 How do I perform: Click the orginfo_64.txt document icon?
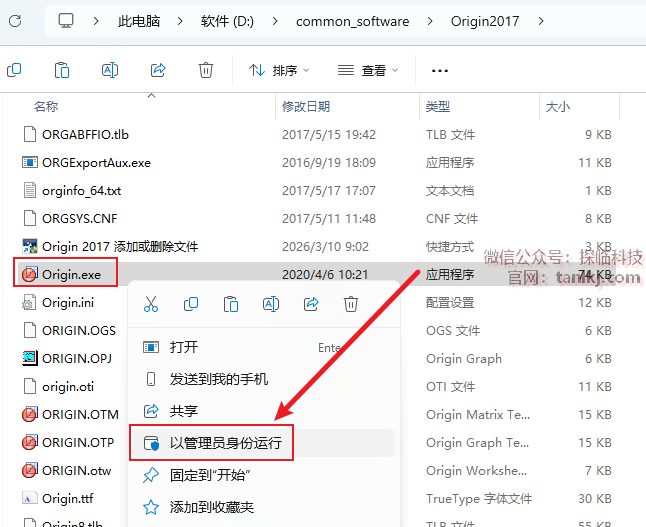pos(30,190)
